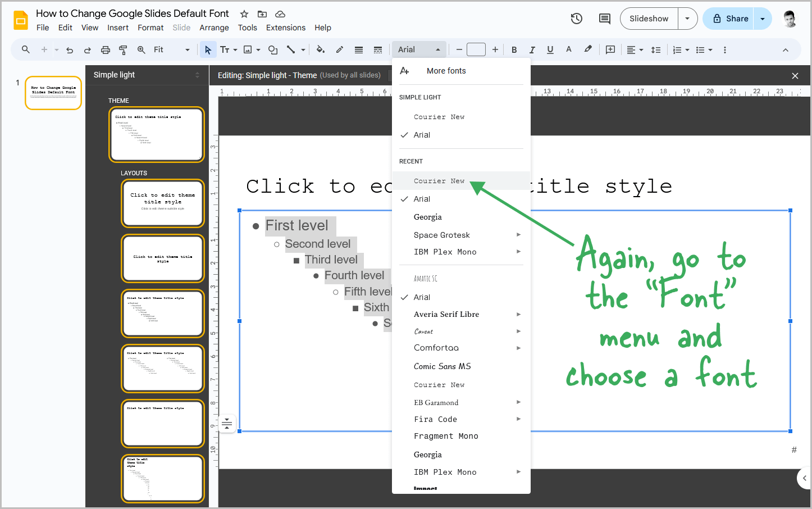Click the add comment icon in toolbar

[x=610, y=50]
